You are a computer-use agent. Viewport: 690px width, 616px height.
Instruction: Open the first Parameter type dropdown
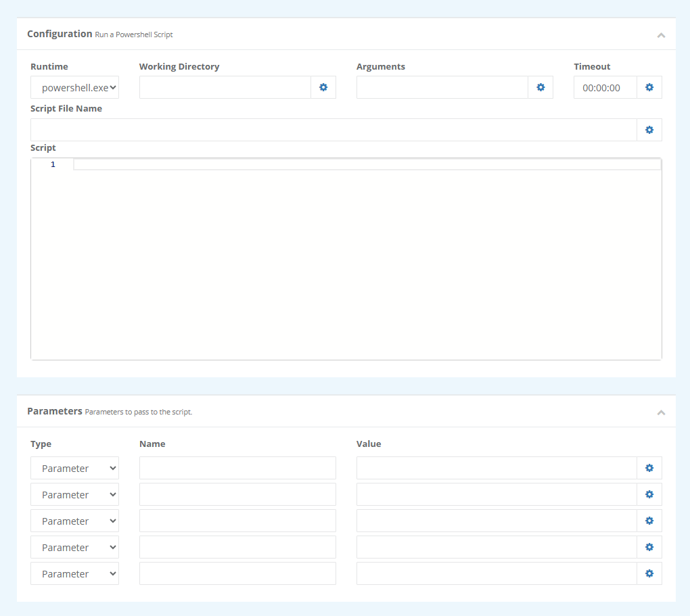74,467
